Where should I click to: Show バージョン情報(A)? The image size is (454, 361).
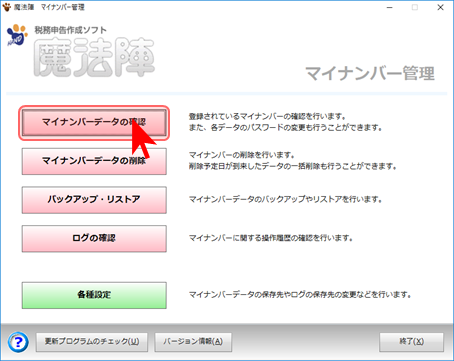pyautogui.click(x=193, y=342)
